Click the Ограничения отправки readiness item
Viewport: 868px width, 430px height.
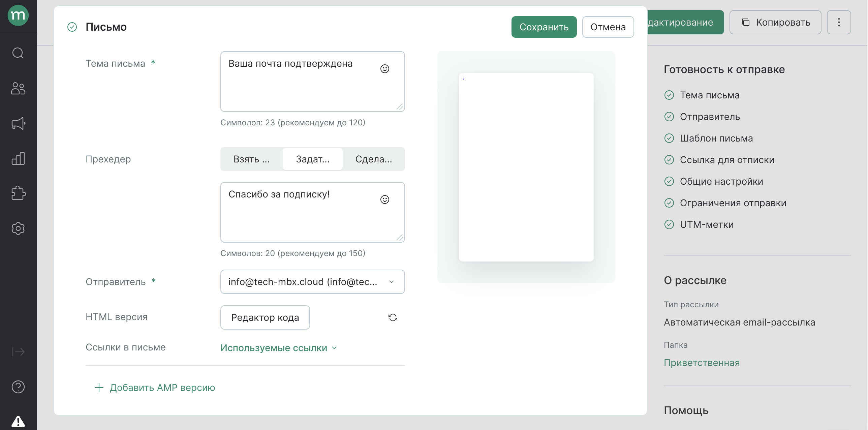[725, 203]
